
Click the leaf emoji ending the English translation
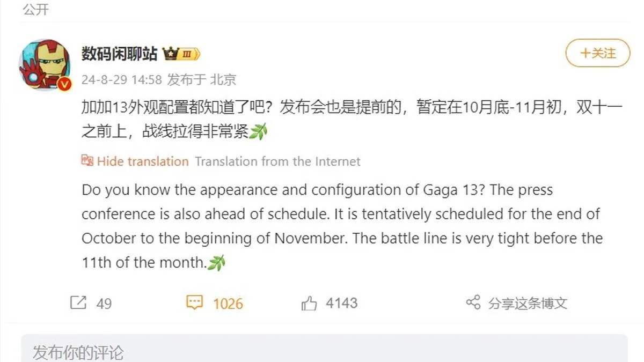(216, 263)
